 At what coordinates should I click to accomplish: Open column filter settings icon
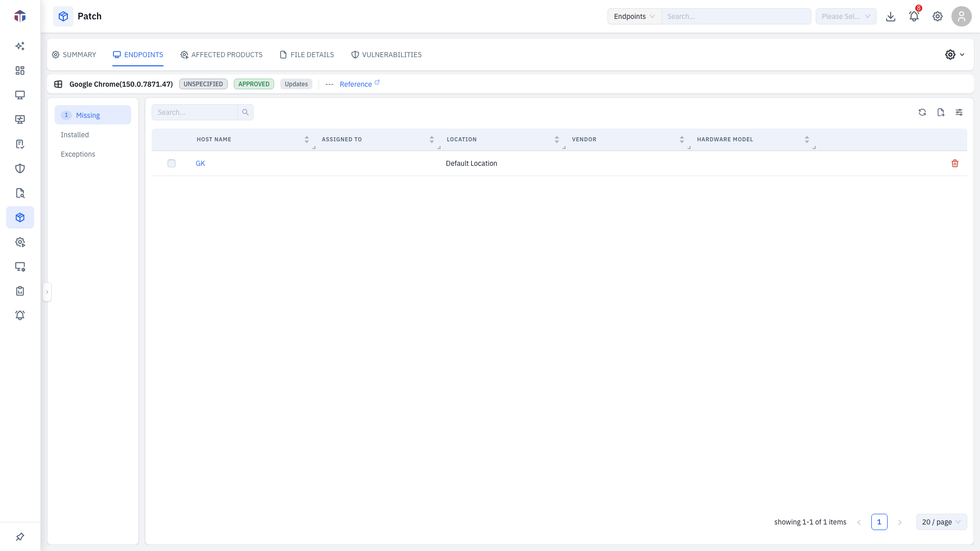(x=959, y=112)
